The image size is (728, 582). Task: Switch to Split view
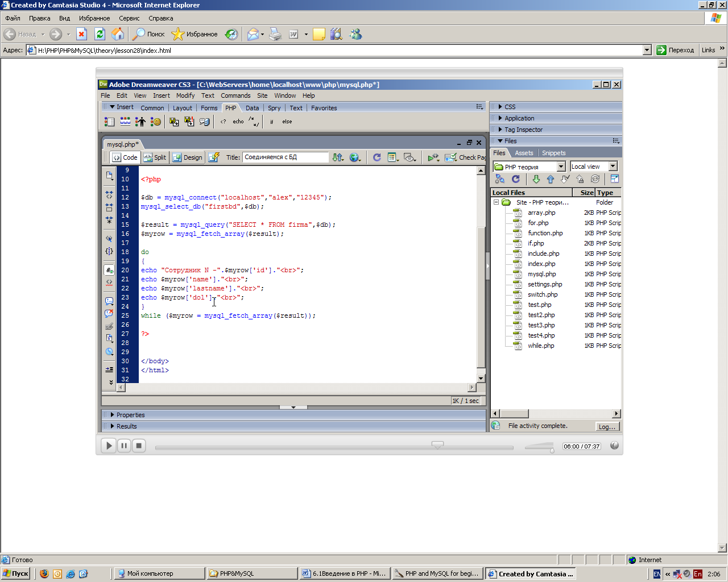(x=155, y=157)
